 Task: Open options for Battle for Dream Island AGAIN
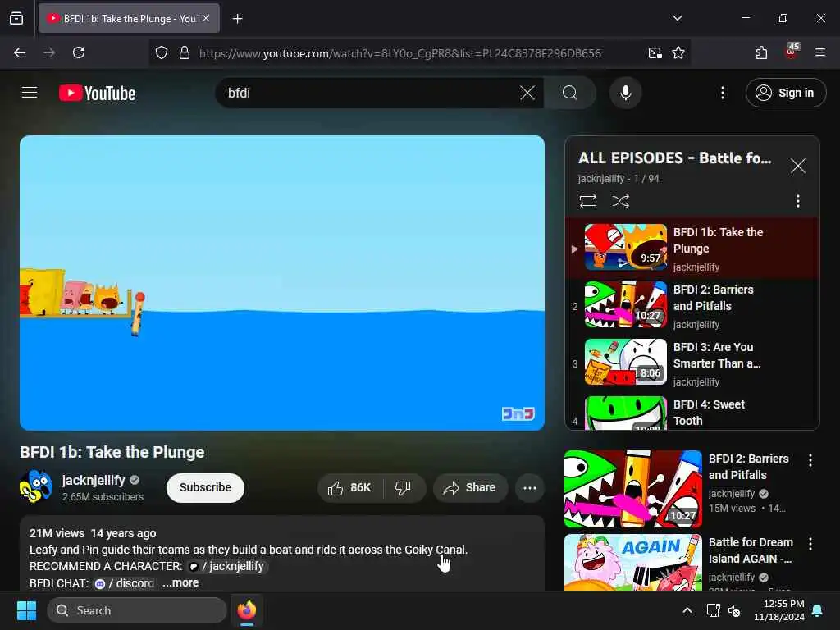pyautogui.click(x=810, y=544)
